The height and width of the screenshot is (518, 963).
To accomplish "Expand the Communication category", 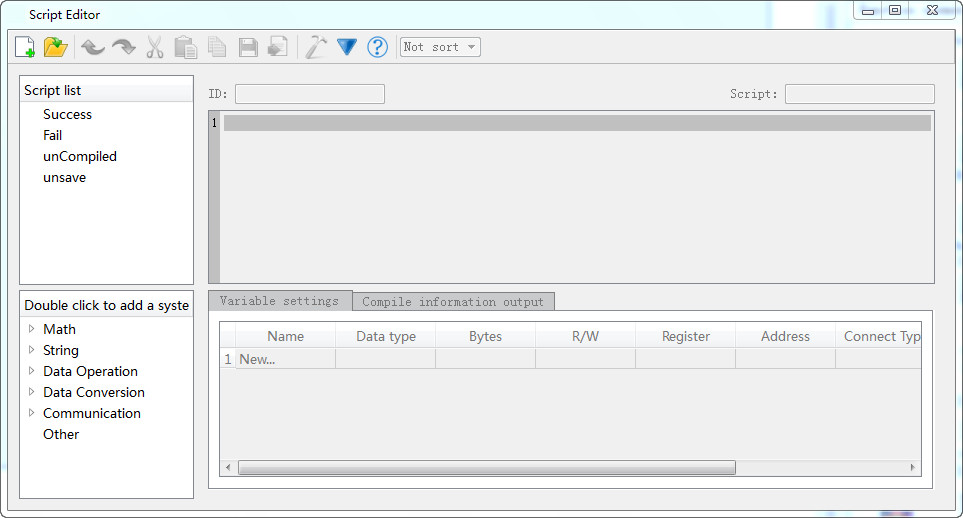I will [x=31, y=412].
